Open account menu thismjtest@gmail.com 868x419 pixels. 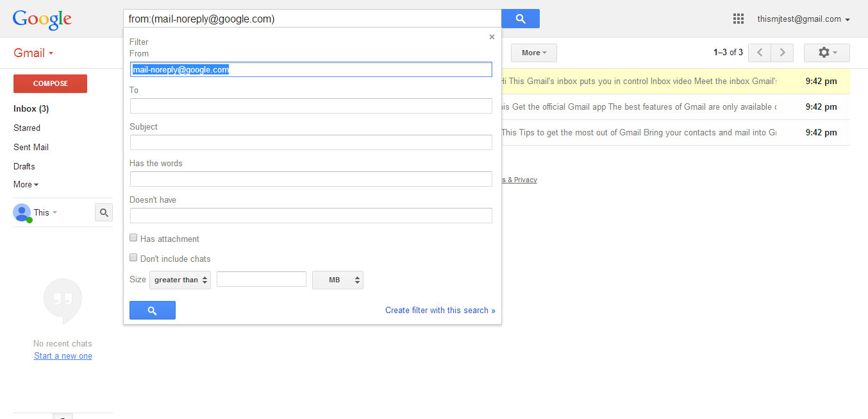tap(803, 19)
